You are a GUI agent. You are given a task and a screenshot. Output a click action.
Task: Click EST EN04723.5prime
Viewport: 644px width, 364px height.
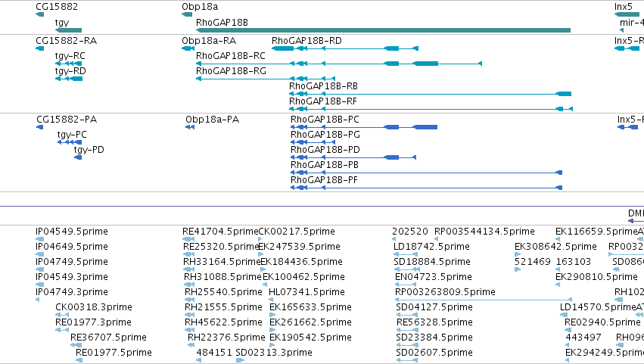[434, 277]
